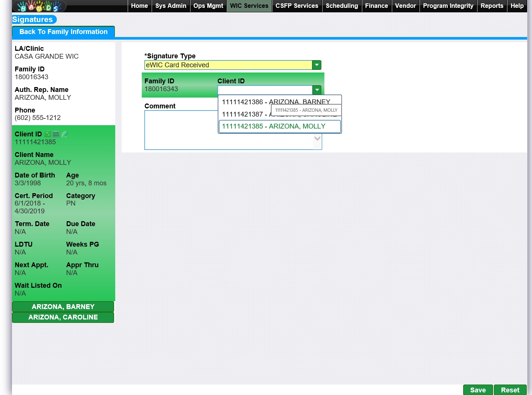Click the green checkmark icon beside Client ID
The image size is (532, 395).
tap(48, 134)
